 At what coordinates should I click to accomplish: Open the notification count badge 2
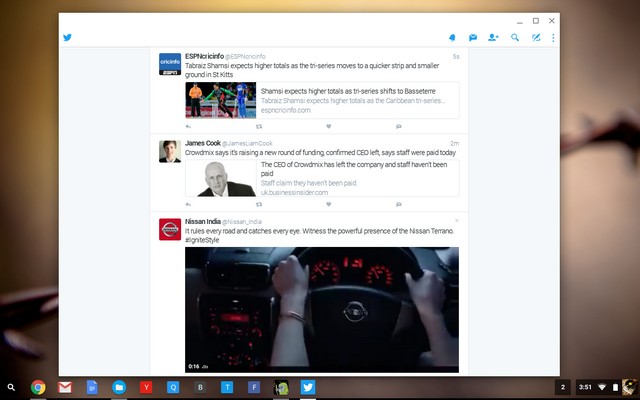[563, 387]
